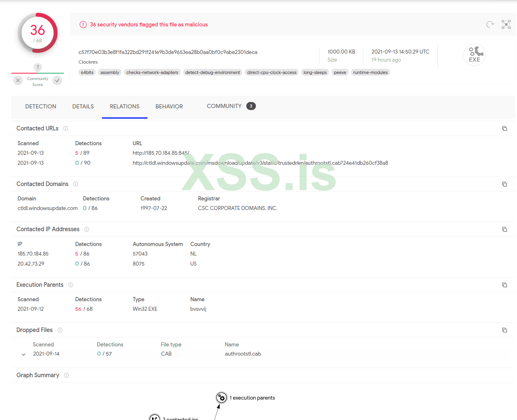Click the Clockres file name

point(88,62)
